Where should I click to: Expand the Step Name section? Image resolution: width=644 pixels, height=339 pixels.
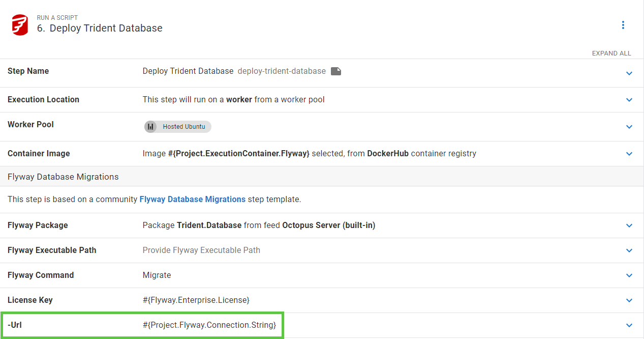tap(629, 72)
